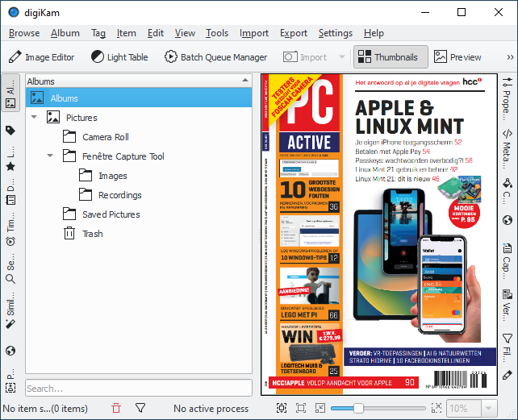This screenshot has height=420, width=518.
Task: Open the Captions right sidebar tab
Action: pos(508,261)
